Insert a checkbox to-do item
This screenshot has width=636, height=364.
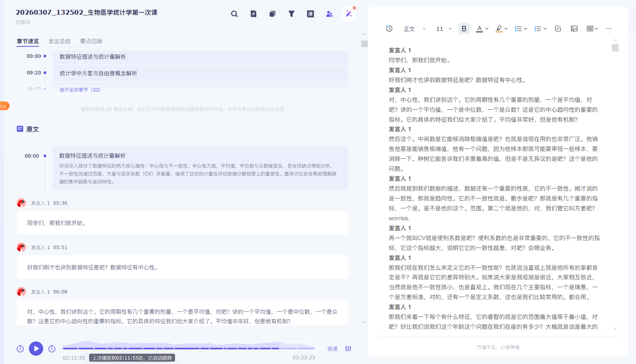pos(558,29)
